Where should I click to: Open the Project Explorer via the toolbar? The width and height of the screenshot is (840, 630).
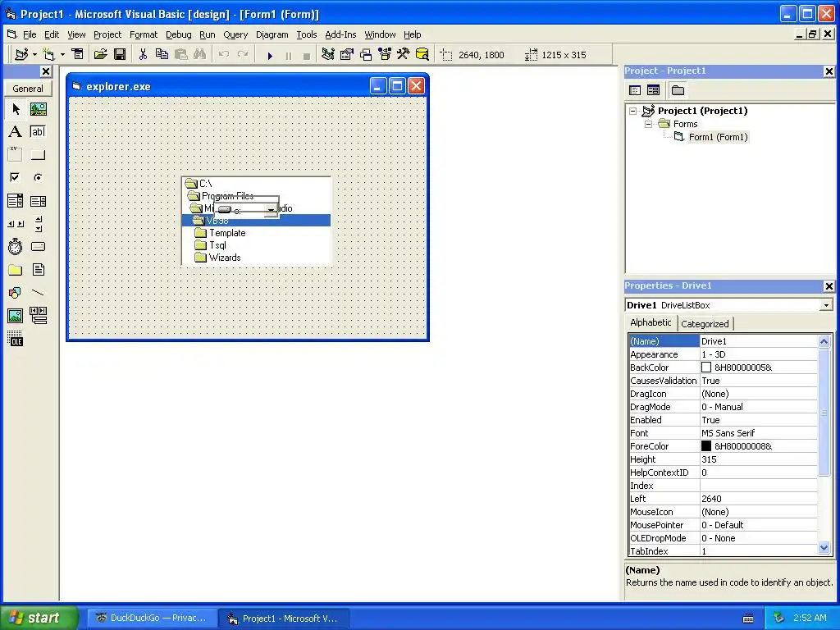click(328, 54)
